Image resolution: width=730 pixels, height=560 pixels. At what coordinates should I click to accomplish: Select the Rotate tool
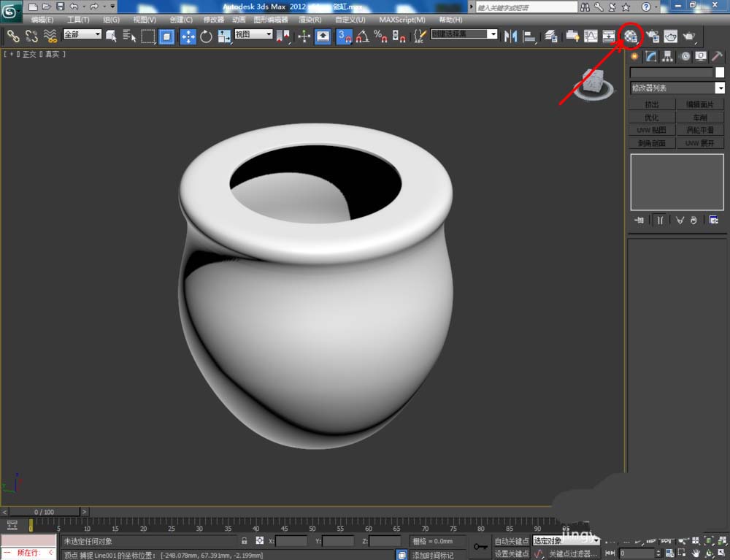tap(206, 36)
